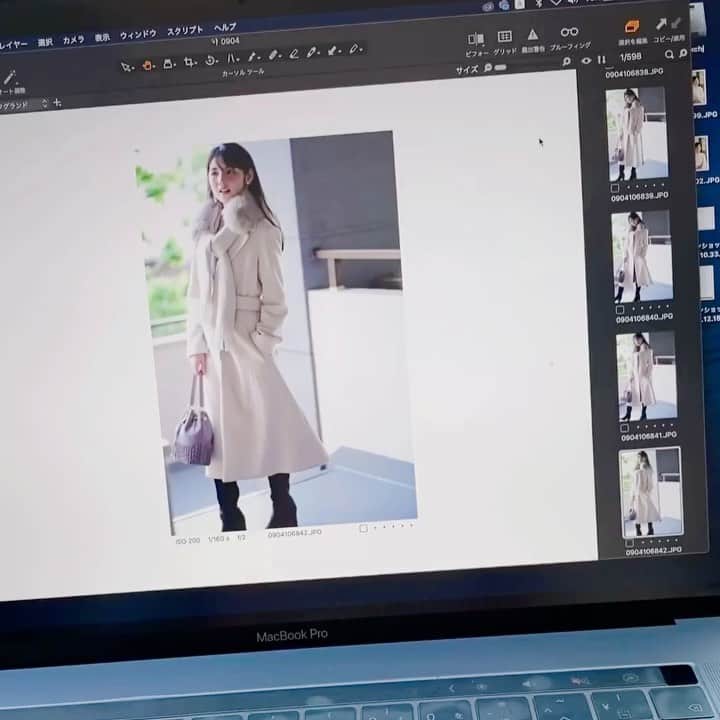This screenshot has width=720, height=720.
Task: Click the 1/598 image counter
Action: pos(630,57)
